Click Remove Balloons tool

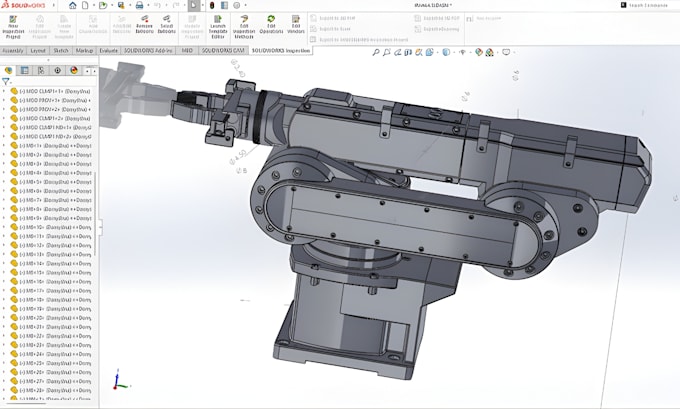(144, 25)
